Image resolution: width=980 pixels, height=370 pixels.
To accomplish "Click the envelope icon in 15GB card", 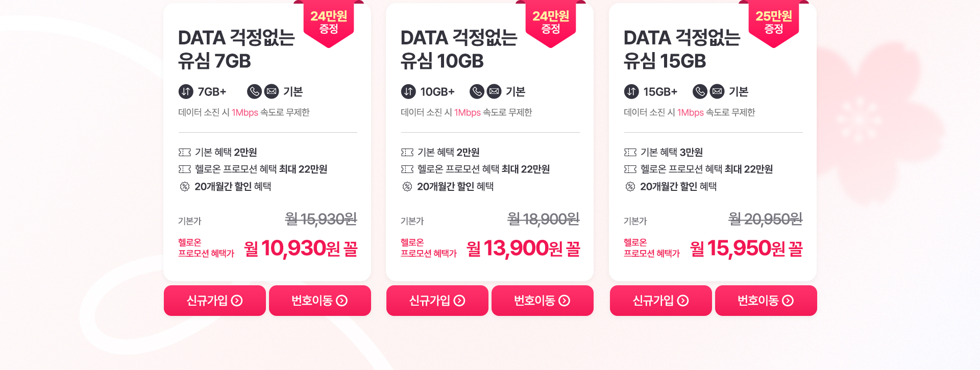I will [717, 91].
